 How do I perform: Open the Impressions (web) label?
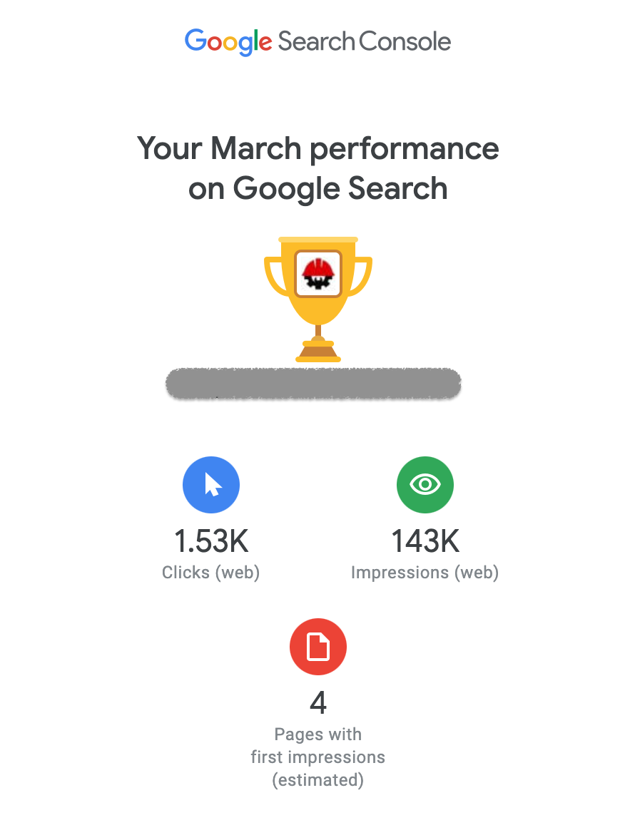(425, 573)
